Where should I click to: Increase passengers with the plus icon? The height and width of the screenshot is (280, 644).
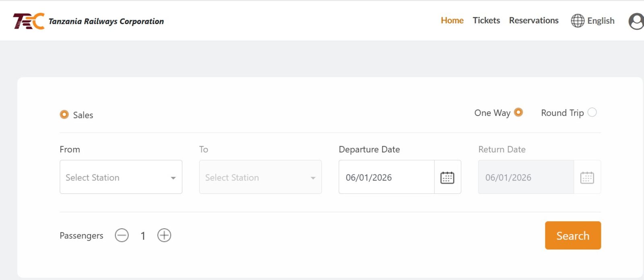coord(164,235)
